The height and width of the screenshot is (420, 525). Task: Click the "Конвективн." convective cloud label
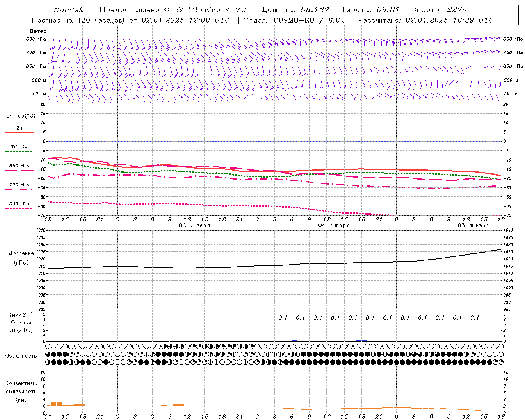pos(21,383)
